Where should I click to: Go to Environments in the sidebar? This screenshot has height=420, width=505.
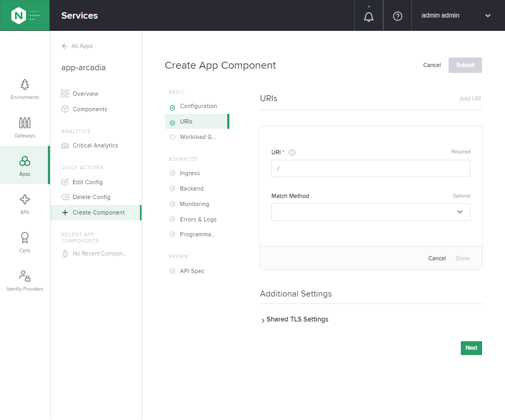pyautogui.click(x=25, y=89)
